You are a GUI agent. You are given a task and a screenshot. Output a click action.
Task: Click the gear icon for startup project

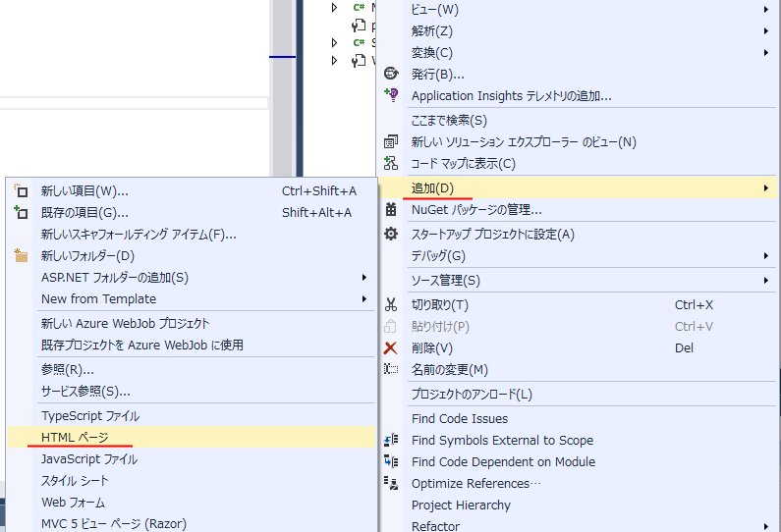pyautogui.click(x=391, y=234)
